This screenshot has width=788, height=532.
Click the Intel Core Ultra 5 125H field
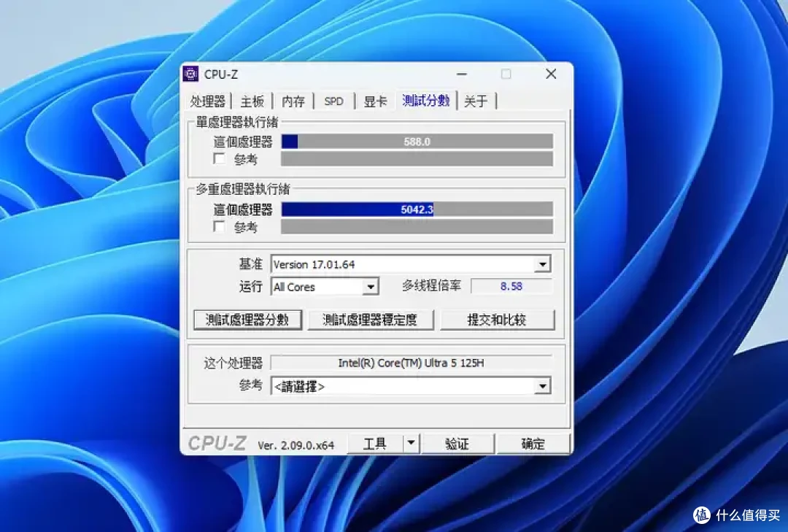(411, 363)
